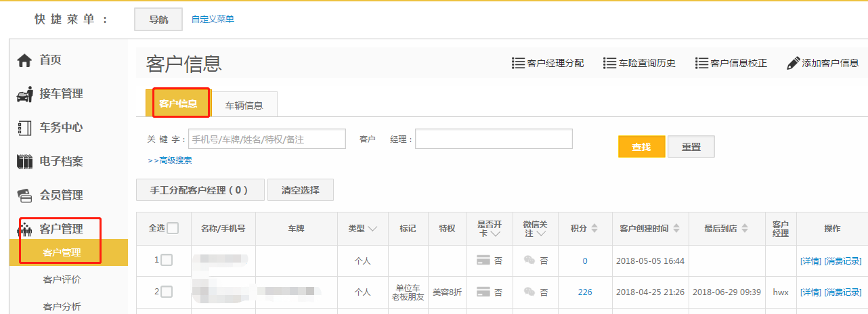
Task: Tick the checkbox for row 1
Action: [x=167, y=260]
